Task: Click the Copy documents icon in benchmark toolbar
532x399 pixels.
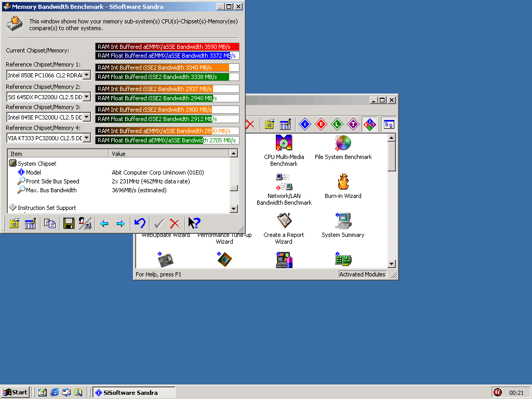Action: (50, 223)
